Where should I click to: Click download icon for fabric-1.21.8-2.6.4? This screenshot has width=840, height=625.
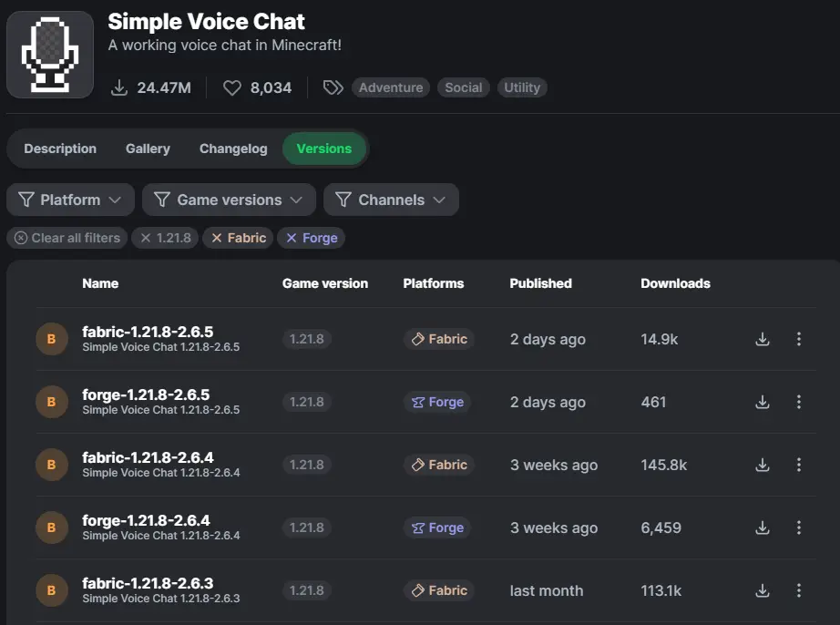(x=763, y=465)
